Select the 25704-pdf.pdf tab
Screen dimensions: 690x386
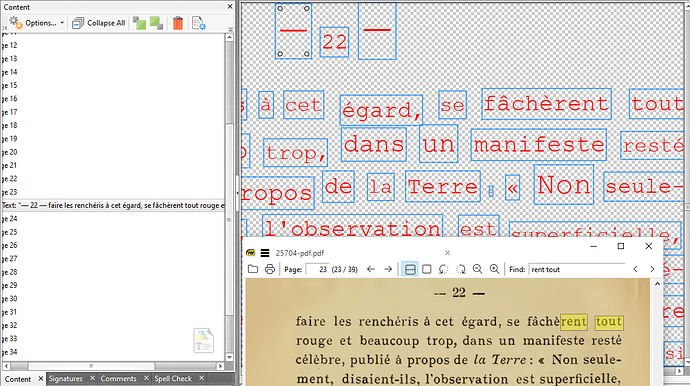[300, 253]
